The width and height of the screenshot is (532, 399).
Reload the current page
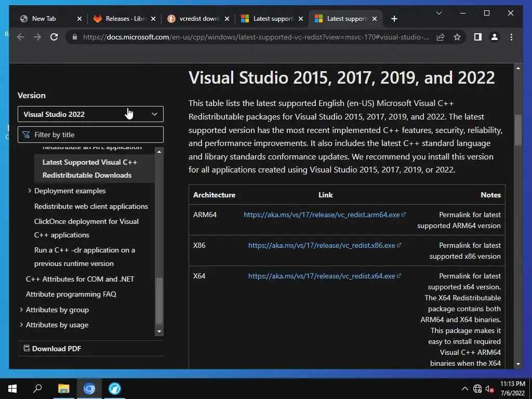click(54, 37)
